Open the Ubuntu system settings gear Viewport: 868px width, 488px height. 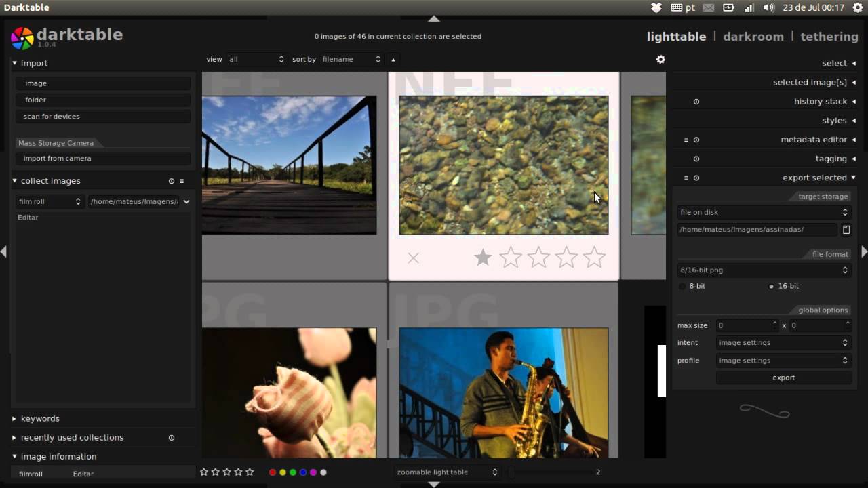point(858,7)
